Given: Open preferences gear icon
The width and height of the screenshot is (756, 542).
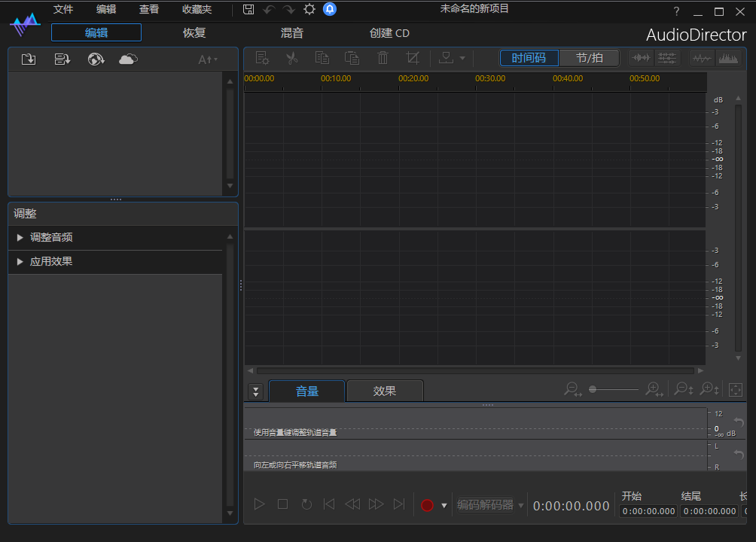Looking at the screenshot, I should click(x=309, y=9).
